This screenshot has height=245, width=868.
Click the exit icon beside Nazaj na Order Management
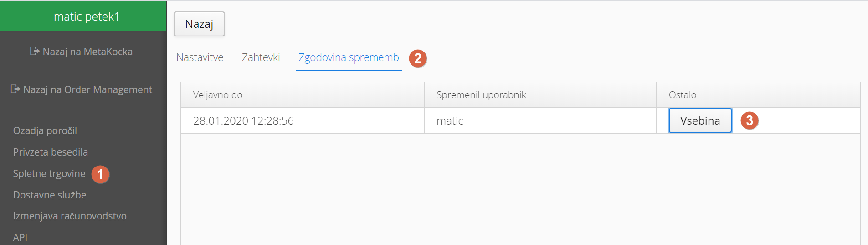tap(15, 89)
